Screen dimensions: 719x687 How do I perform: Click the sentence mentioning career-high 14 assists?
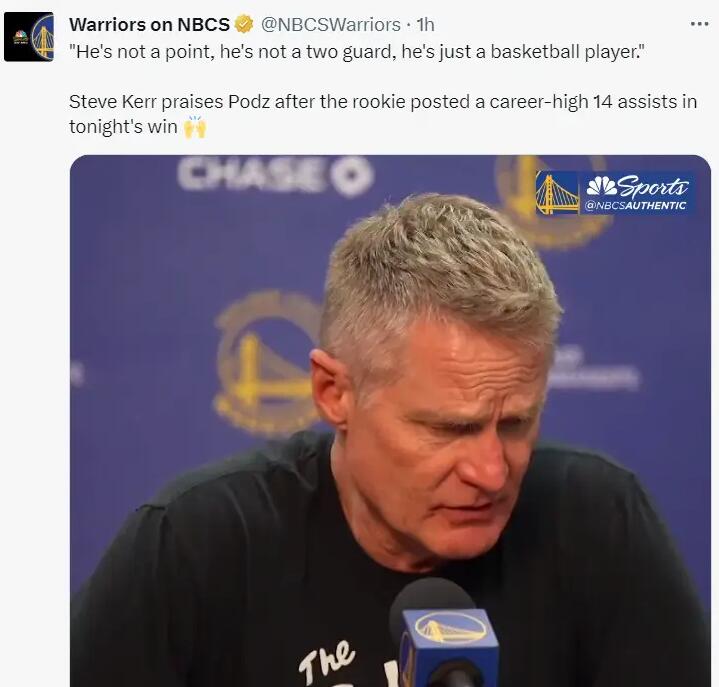tap(383, 114)
